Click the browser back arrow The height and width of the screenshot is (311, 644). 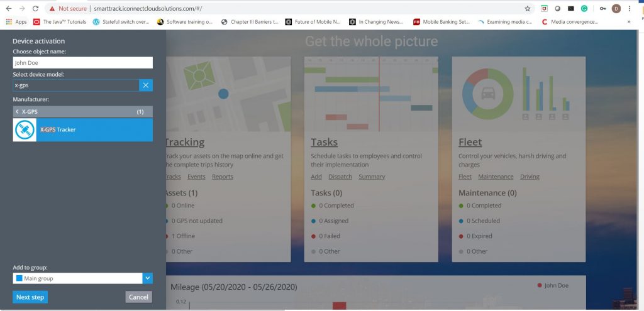point(8,9)
